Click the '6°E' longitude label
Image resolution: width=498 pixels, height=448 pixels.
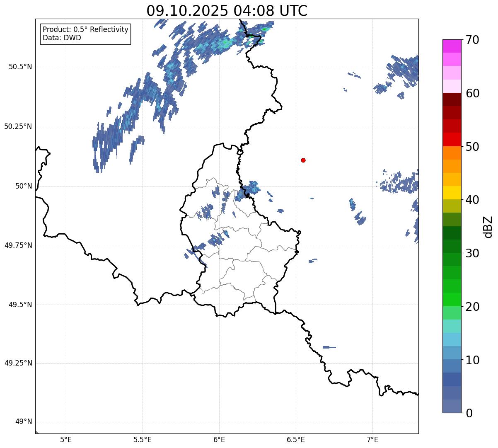pyautogui.click(x=219, y=439)
